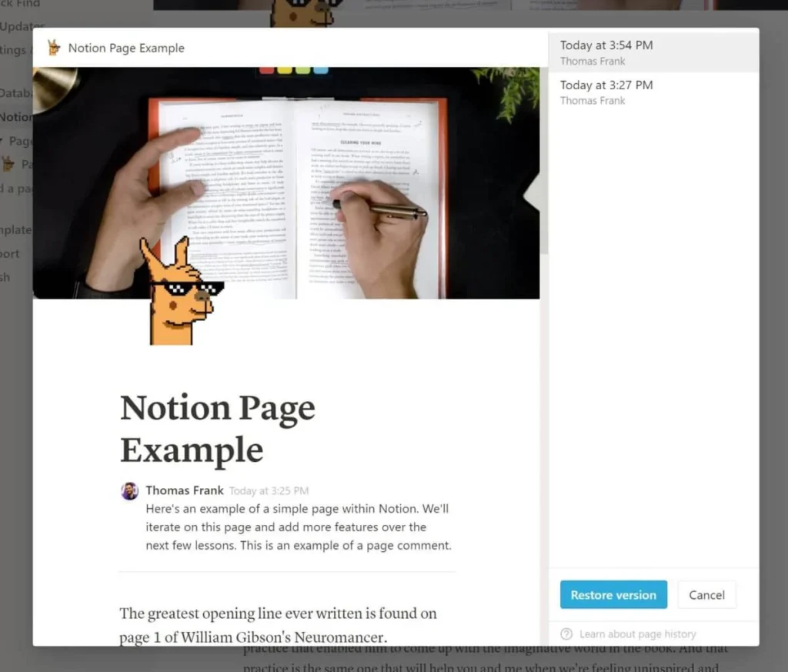
Task: Click the llama page icon in the sidebar
Action: click(9, 164)
